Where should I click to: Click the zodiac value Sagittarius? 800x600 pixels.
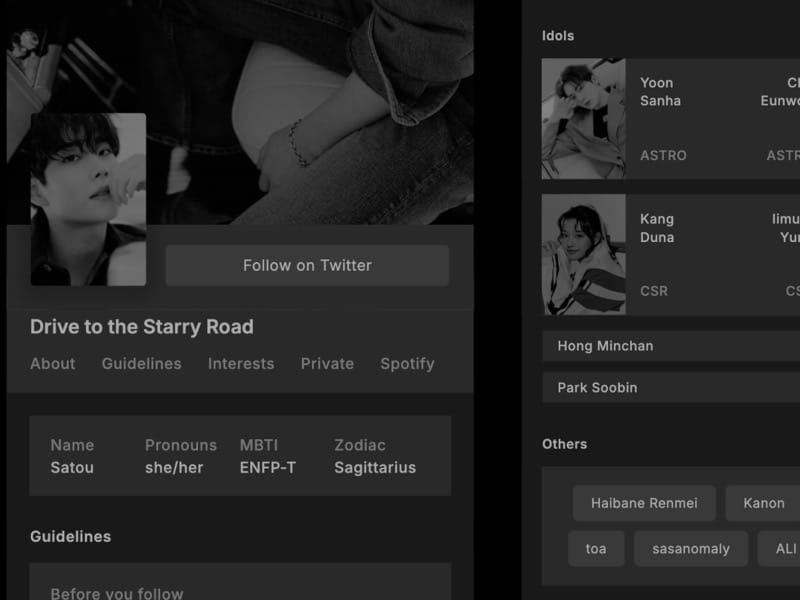point(375,467)
